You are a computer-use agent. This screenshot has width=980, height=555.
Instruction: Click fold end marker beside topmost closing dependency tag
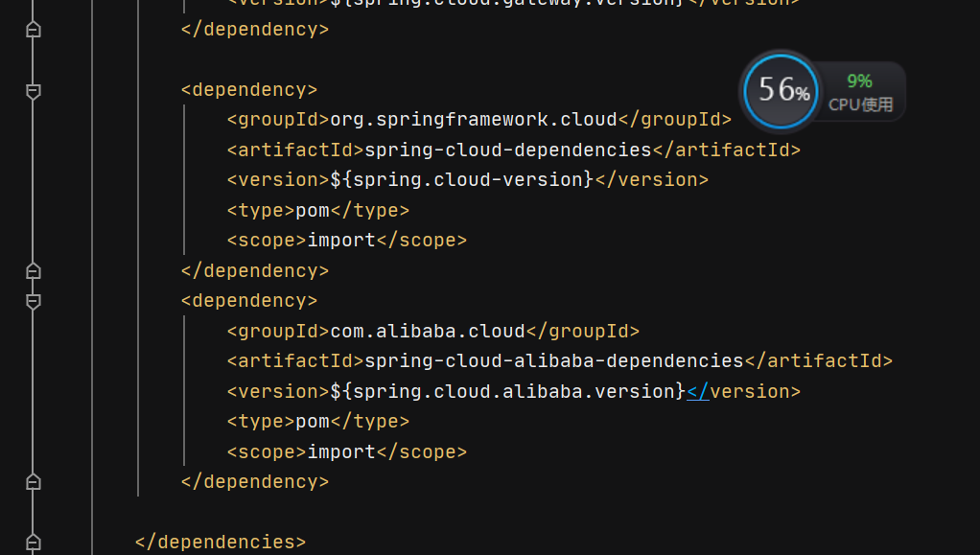34,30
